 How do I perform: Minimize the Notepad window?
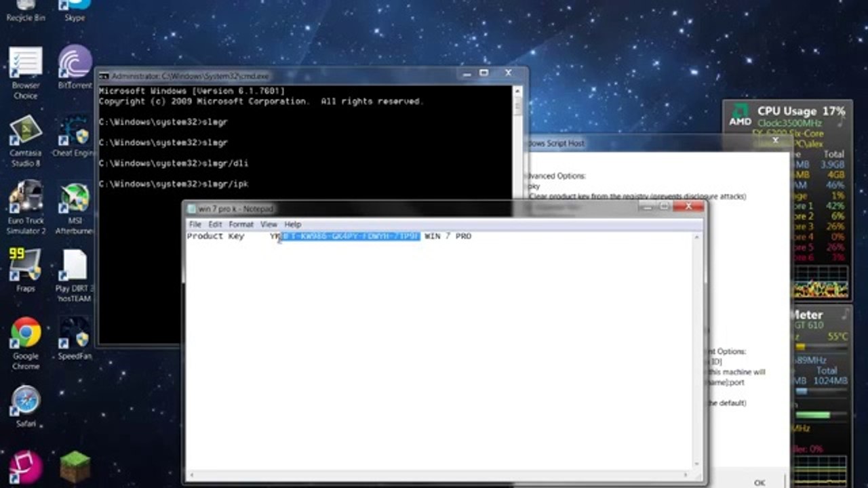click(647, 206)
